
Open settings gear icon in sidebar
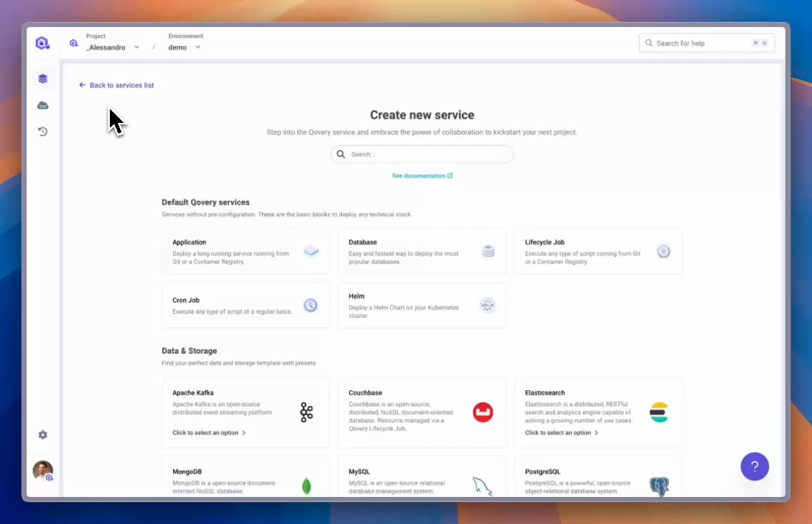[x=43, y=435]
